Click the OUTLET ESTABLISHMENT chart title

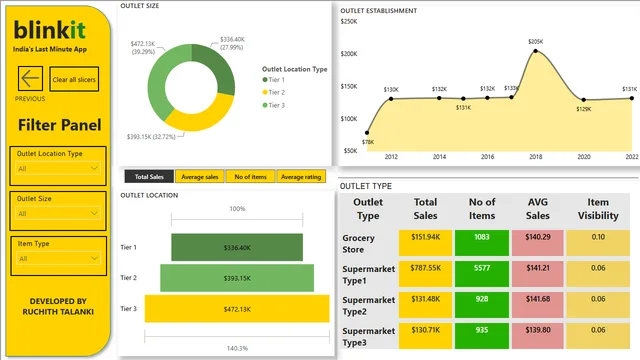coord(378,11)
